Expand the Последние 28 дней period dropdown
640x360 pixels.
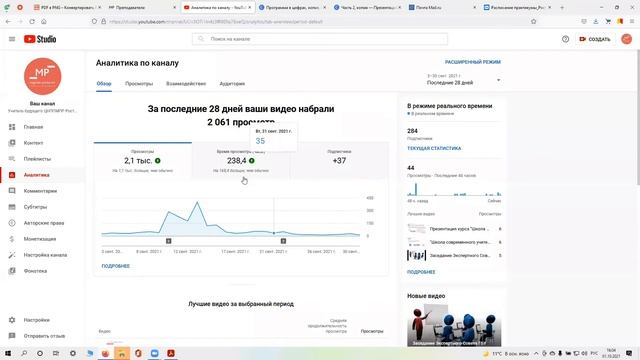[463, 80]
